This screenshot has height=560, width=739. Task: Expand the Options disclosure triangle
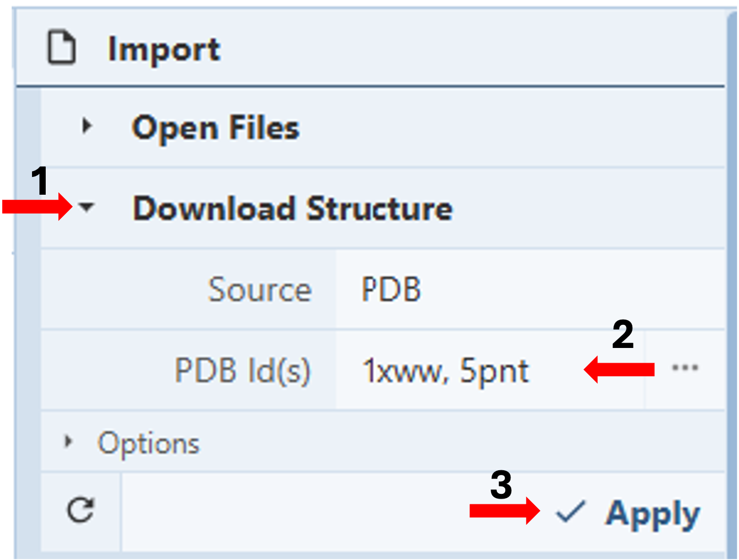coord(68,442)
